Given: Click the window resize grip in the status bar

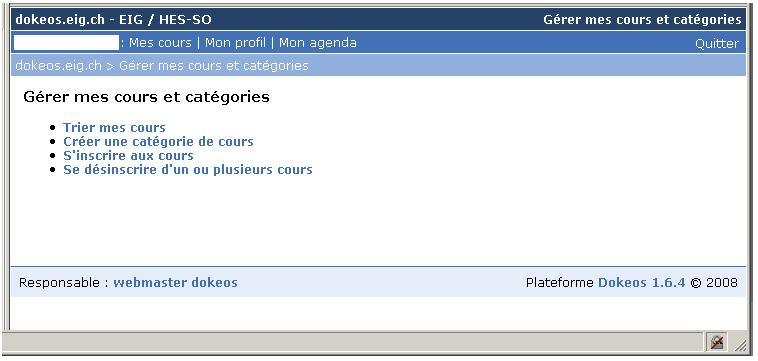Looking at the screenshot, I should point(740,344).
